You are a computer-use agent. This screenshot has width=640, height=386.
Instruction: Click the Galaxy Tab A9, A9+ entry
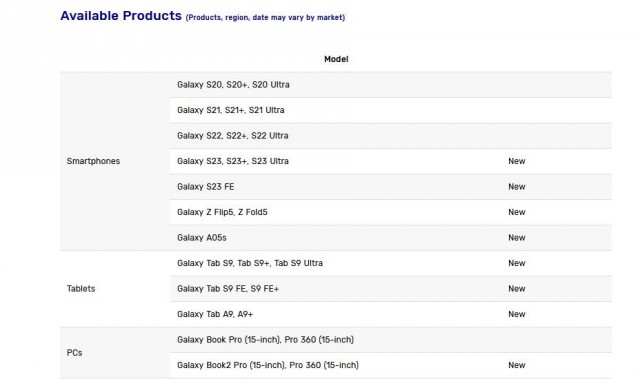(215, 314)
